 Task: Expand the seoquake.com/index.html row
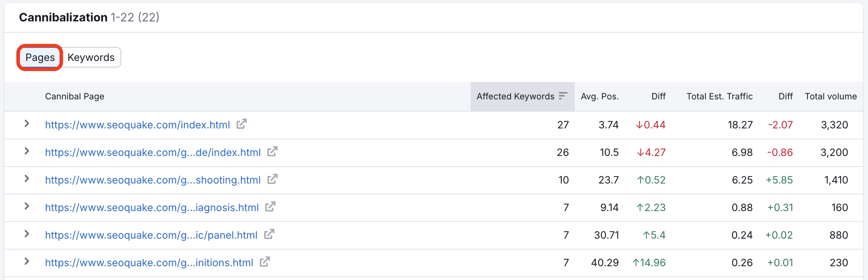pyautogui.click(x=26, y=124)
